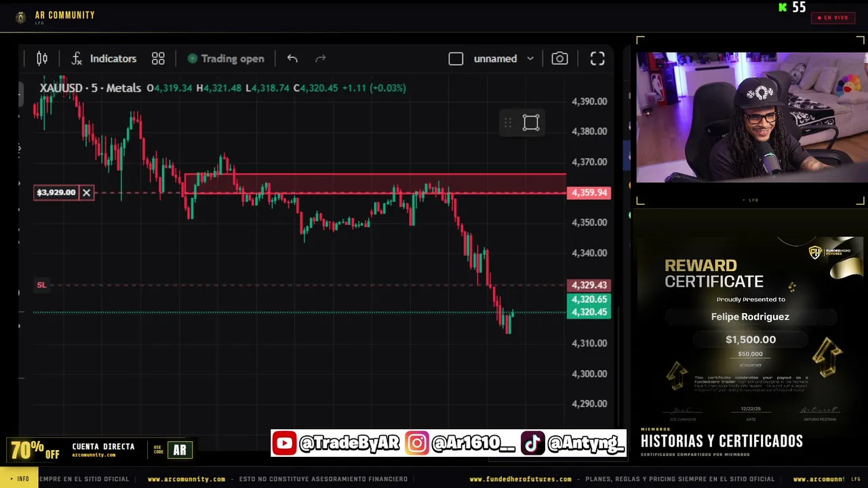The image size is (868, 488).
Task: Redo the chart action
Action: 321,59
